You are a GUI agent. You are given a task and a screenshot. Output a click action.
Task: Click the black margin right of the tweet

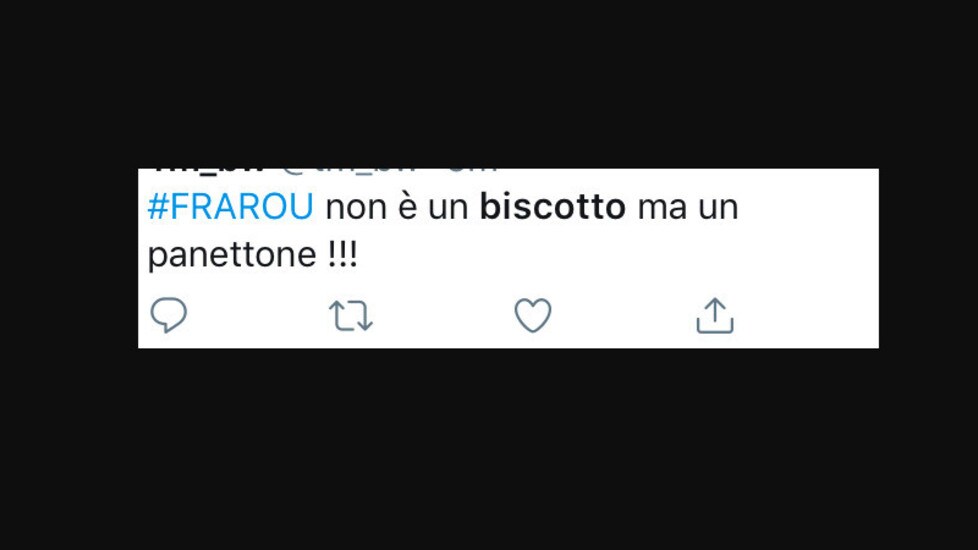[929, 258]
